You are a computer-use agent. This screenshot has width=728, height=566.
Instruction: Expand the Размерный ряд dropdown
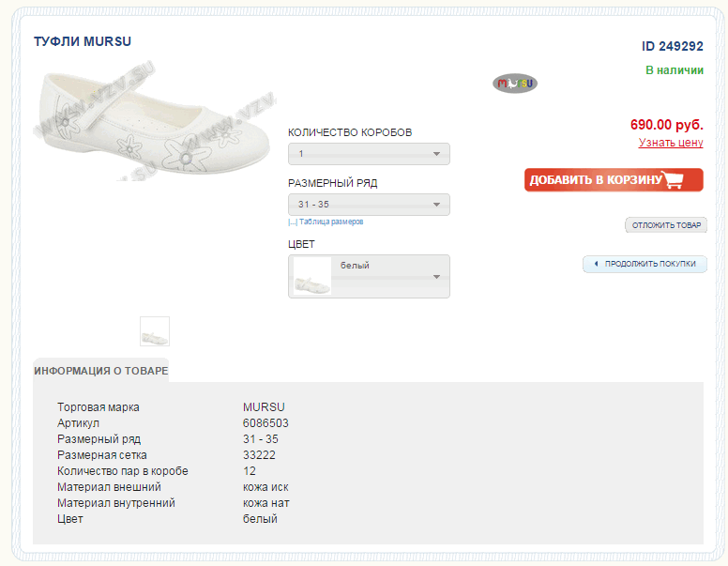(x=369, y=205)
